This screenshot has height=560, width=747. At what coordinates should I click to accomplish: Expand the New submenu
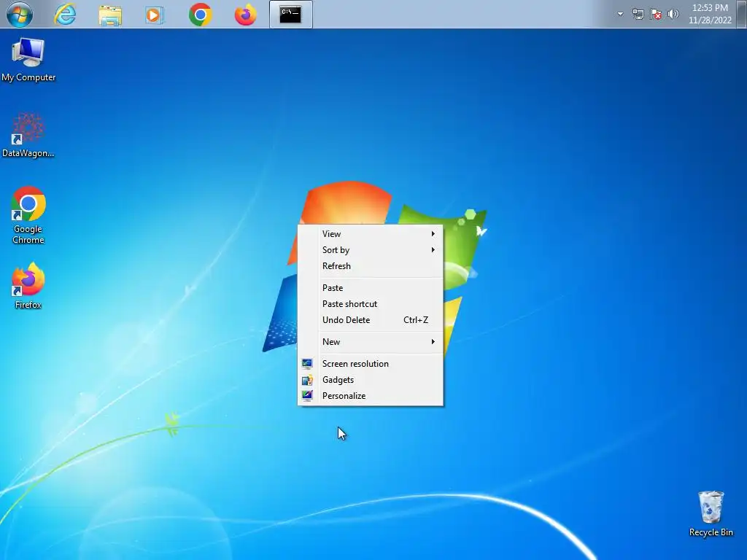point(370,342)
